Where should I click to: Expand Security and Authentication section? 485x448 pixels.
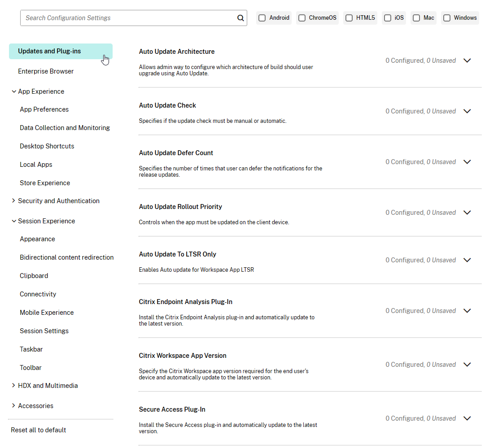point(13,200)
